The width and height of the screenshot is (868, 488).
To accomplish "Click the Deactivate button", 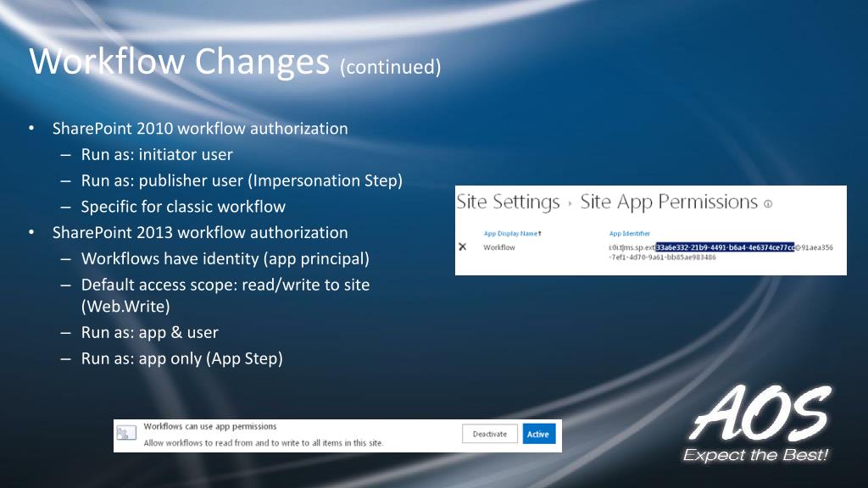I will (x=490, y=434).
